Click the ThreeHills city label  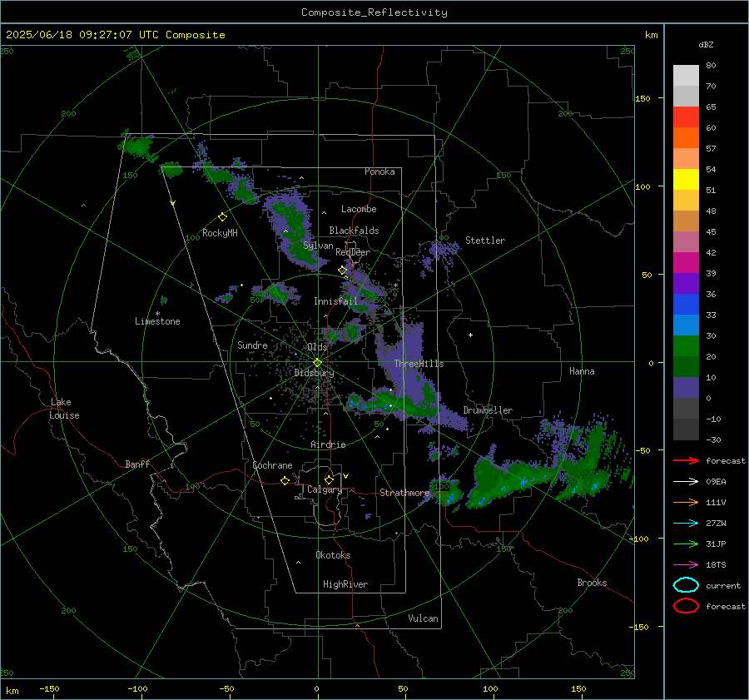[x=419, y=364]
